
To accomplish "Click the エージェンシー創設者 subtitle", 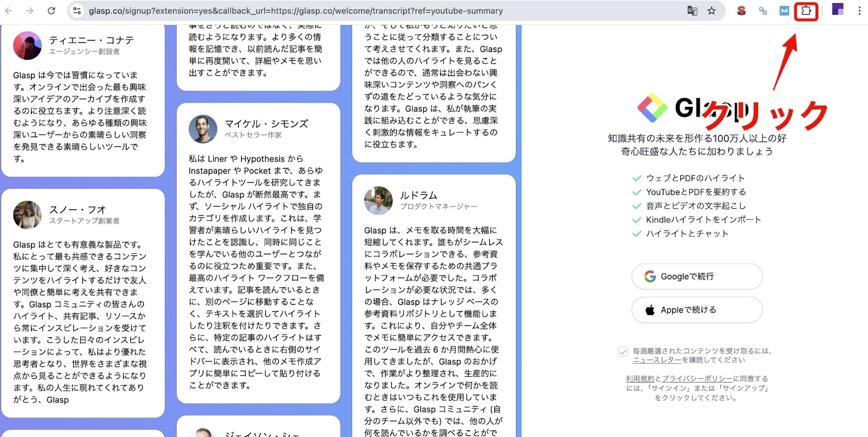I will tap(85, 52).
